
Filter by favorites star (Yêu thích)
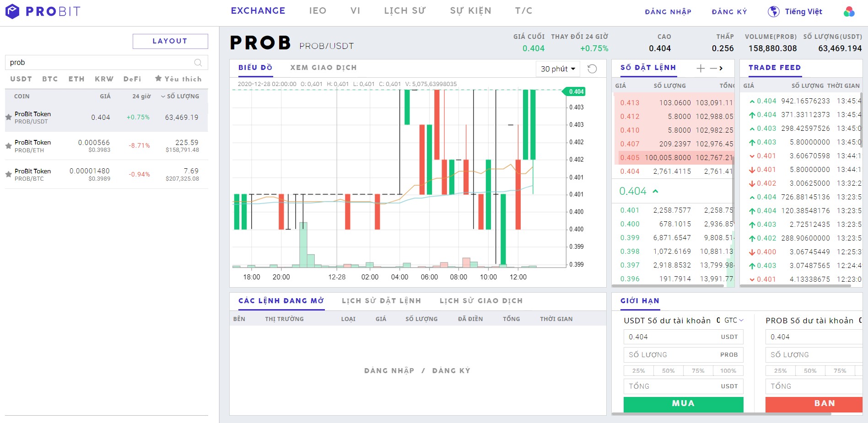pyautogui.click(x=178, y=79)
